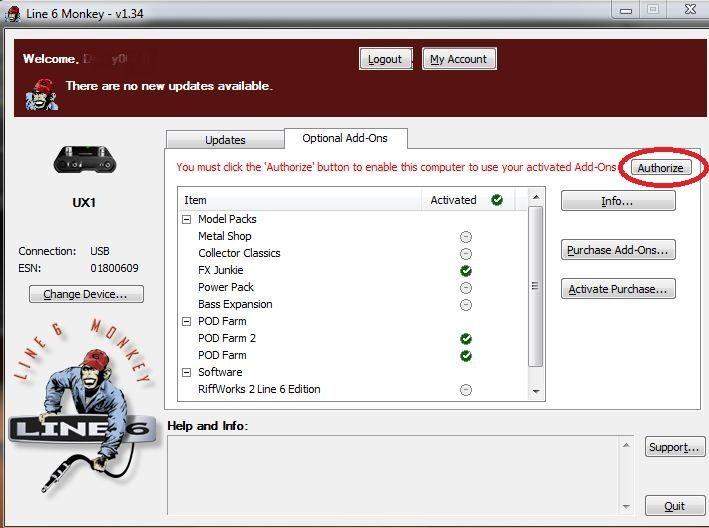Click the Line 6 Monkey logo artwork
The image size is (709, 528).
tap(83, 405)
